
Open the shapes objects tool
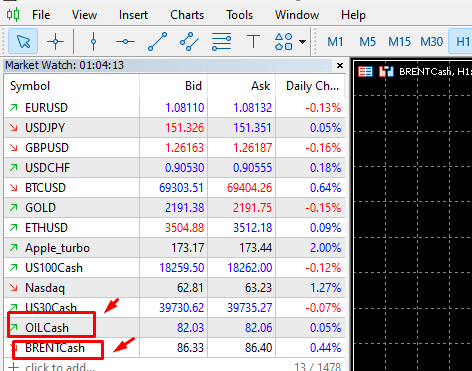(x=284, y=42)
